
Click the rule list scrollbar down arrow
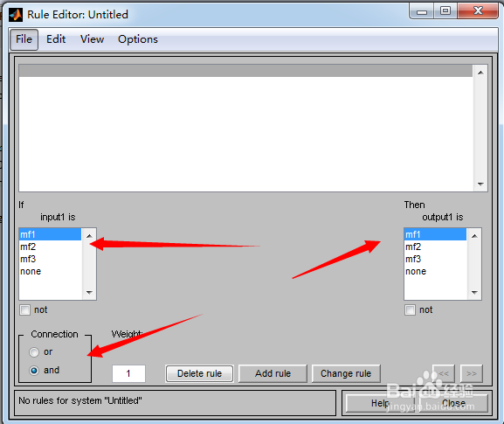point(480,184)
